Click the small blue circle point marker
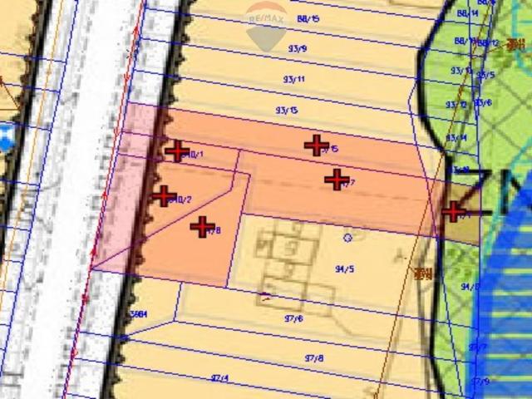This screenshot has height=399, width=532. coord(347,237)
